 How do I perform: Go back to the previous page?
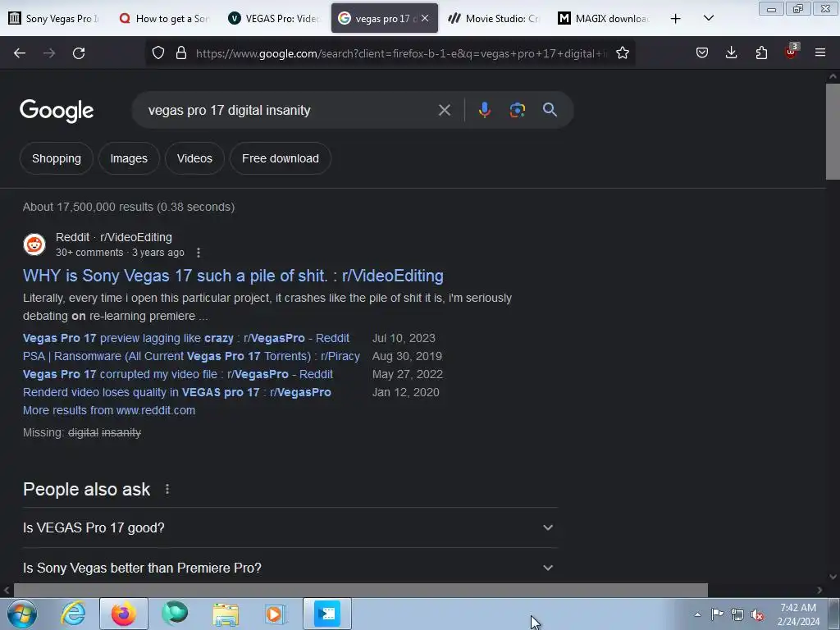click(20, 53)
